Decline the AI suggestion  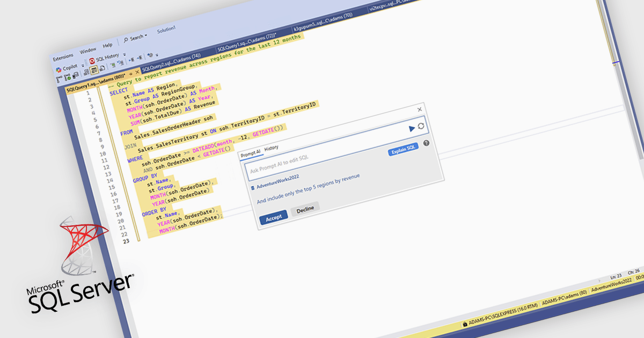[305, 209]
